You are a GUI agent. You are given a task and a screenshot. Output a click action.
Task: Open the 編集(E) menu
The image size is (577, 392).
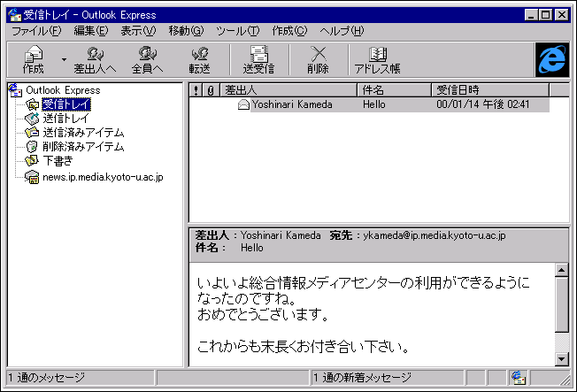pyautogui.click(x=91, y=31)
